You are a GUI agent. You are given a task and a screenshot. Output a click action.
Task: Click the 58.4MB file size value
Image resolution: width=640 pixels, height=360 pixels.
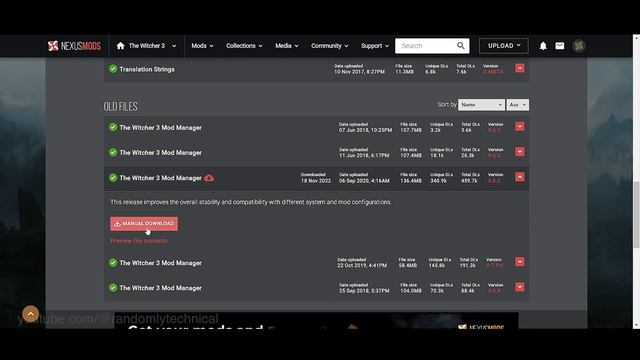[x=408, y=265]
